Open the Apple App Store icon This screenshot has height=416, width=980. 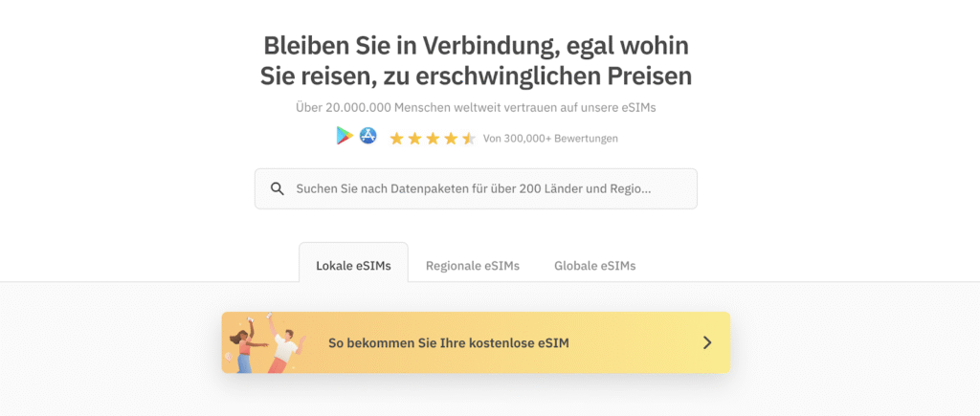368,137
